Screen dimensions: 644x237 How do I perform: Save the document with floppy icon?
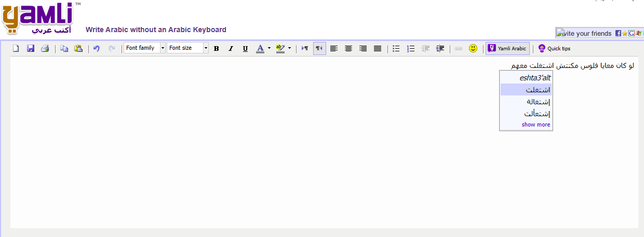coord(31,48)
